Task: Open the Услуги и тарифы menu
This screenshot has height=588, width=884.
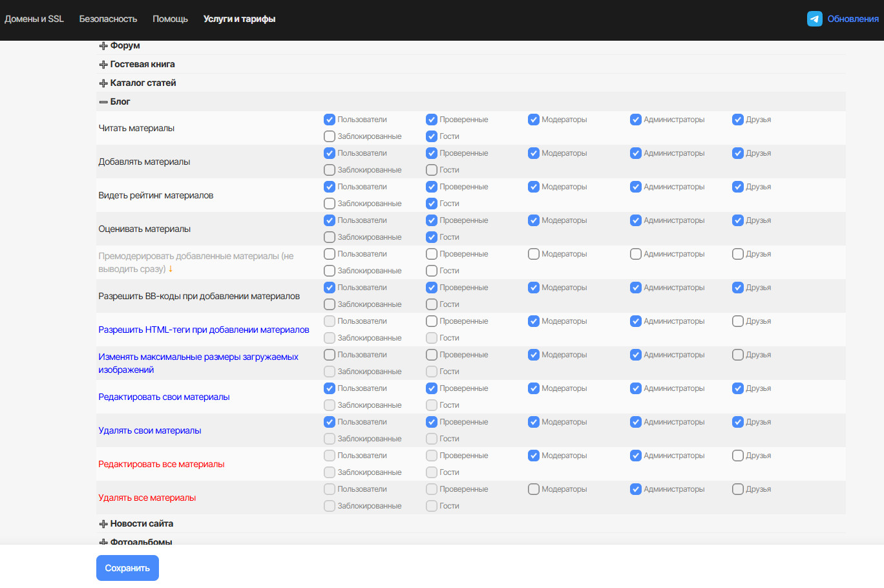Action: pos(239,19)
